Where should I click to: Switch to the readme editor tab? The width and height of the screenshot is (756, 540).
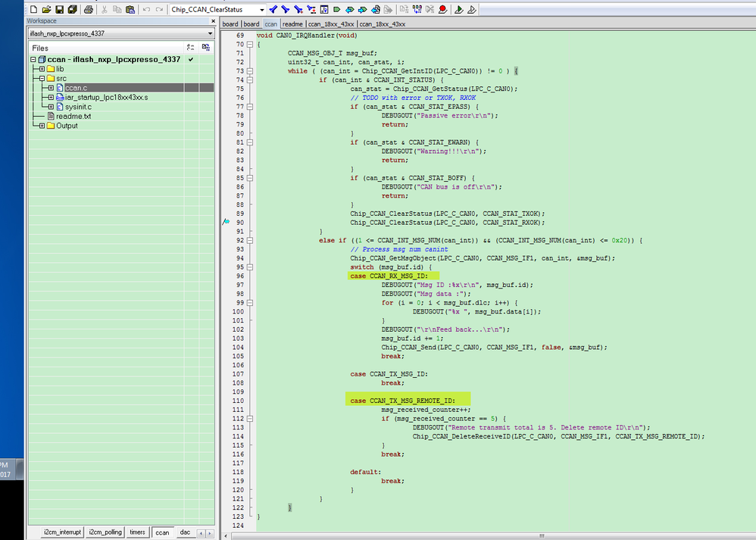click(x=293, y=24)
